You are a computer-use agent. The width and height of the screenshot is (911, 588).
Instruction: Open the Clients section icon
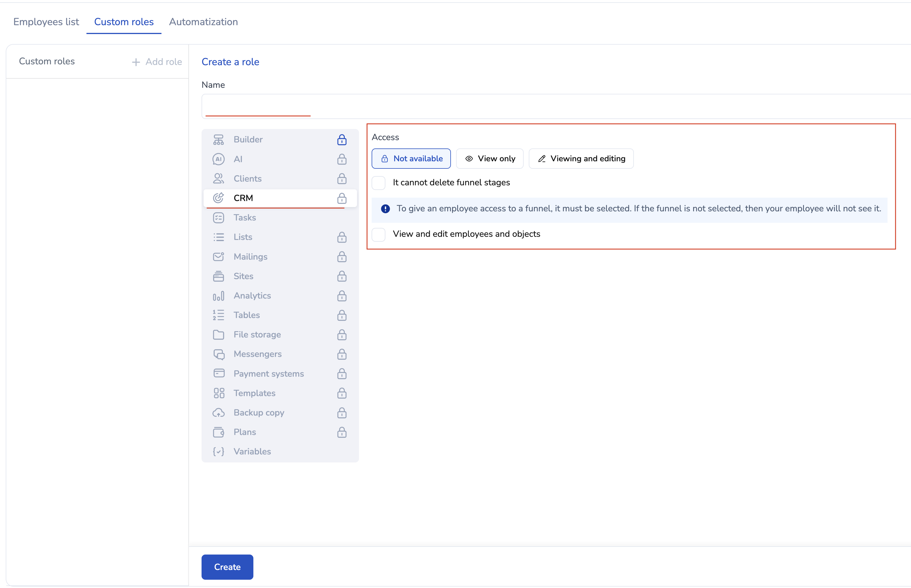click(218, 179)
